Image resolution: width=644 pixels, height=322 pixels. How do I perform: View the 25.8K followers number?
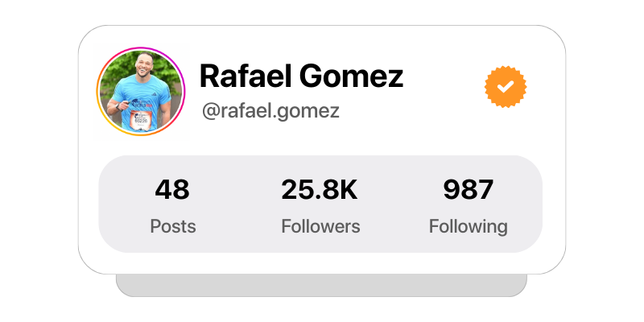(320, 190)
